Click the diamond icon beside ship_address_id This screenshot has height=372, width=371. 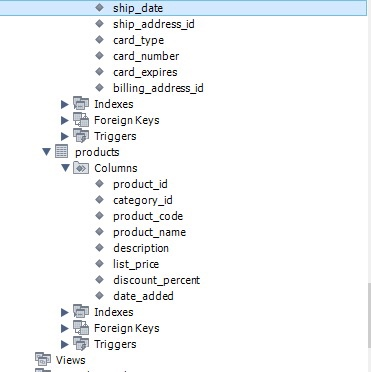pyautogui.click(x=99, y=23)
